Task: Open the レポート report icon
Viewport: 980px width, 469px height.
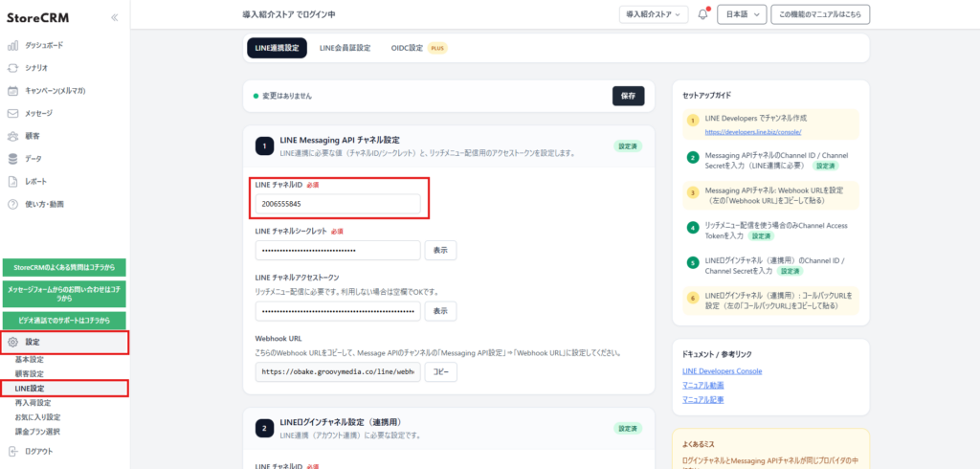Action: 12,182
